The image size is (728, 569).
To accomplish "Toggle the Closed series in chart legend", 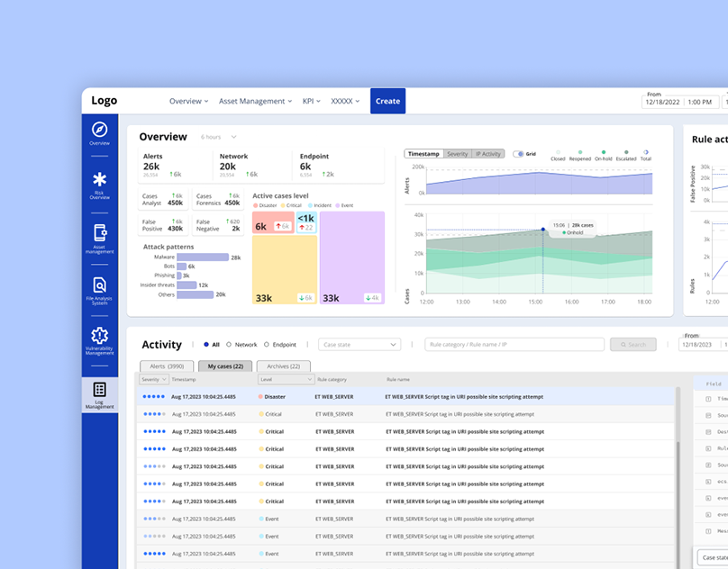I will (558, 156).
